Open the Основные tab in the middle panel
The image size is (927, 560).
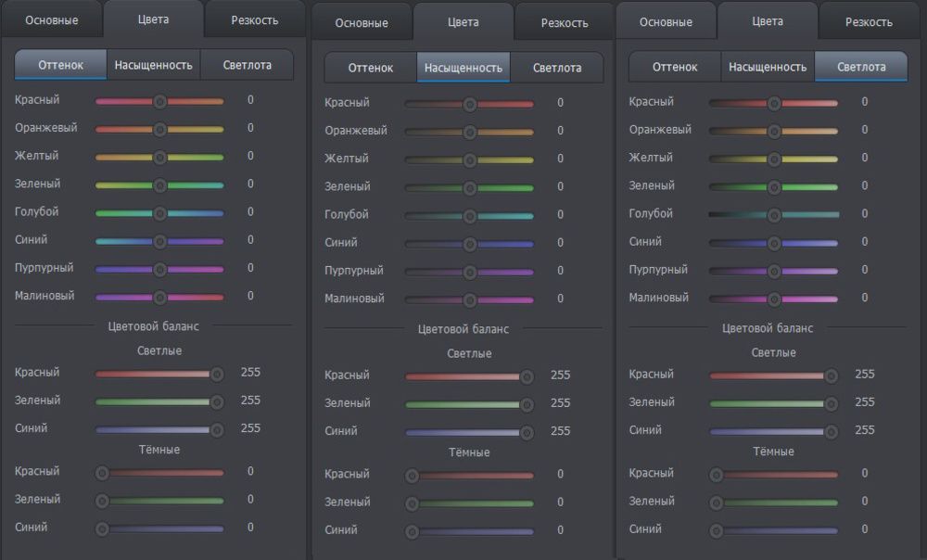(x=361, y=23)
